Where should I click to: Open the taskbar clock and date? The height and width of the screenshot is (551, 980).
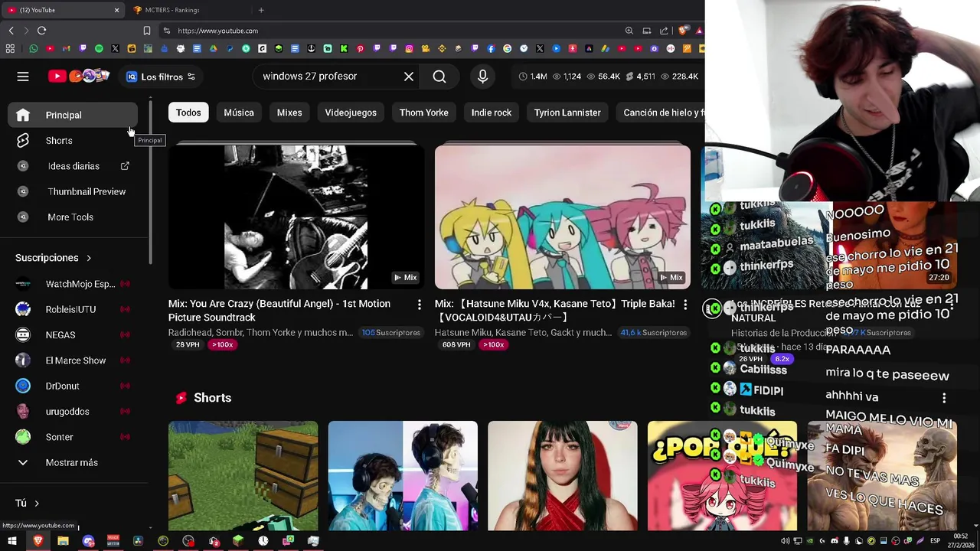tap(961, 540)
